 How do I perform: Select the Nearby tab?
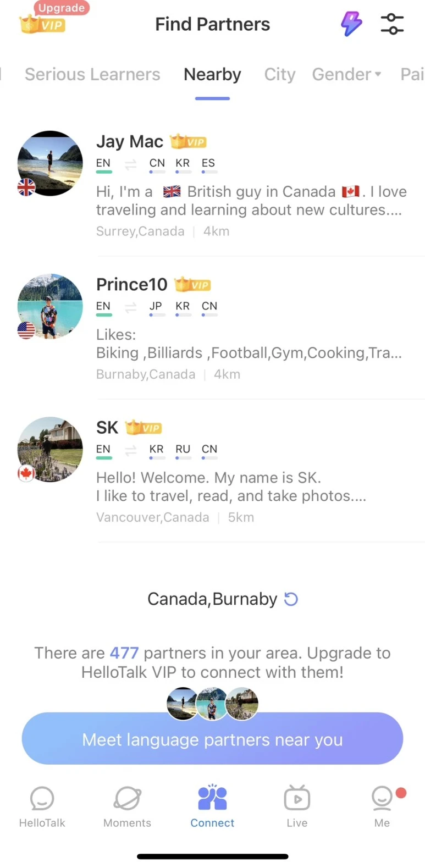[212, 74]
